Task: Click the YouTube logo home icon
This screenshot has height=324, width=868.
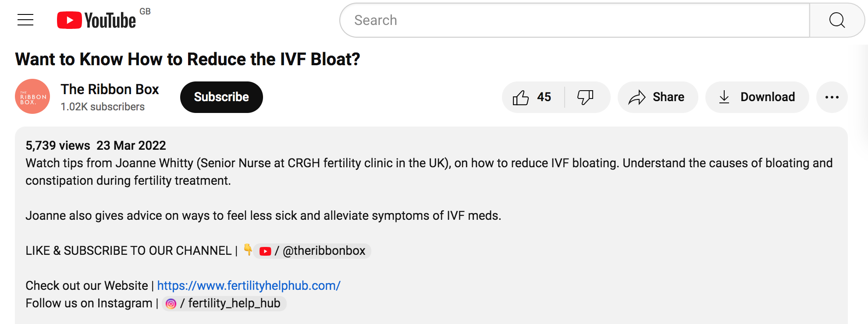Action: pos(96,20)
